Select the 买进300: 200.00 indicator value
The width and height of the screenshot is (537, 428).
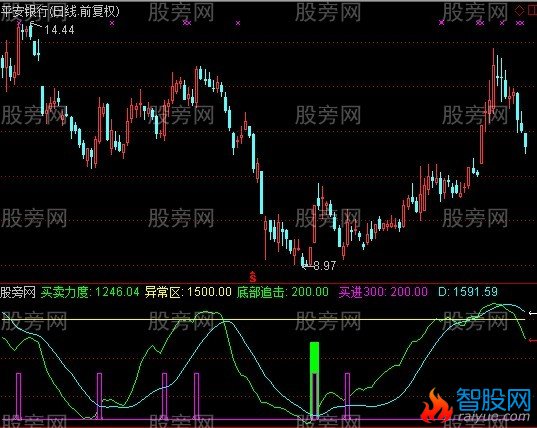[383, 292]
